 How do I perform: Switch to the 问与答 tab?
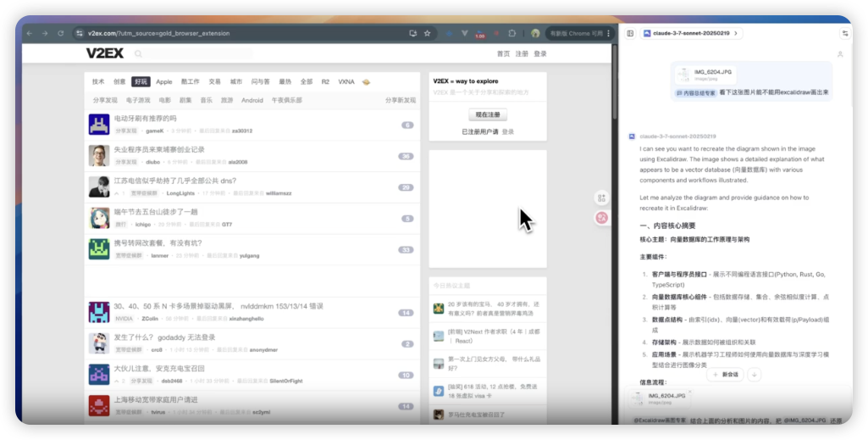(260, 81)
